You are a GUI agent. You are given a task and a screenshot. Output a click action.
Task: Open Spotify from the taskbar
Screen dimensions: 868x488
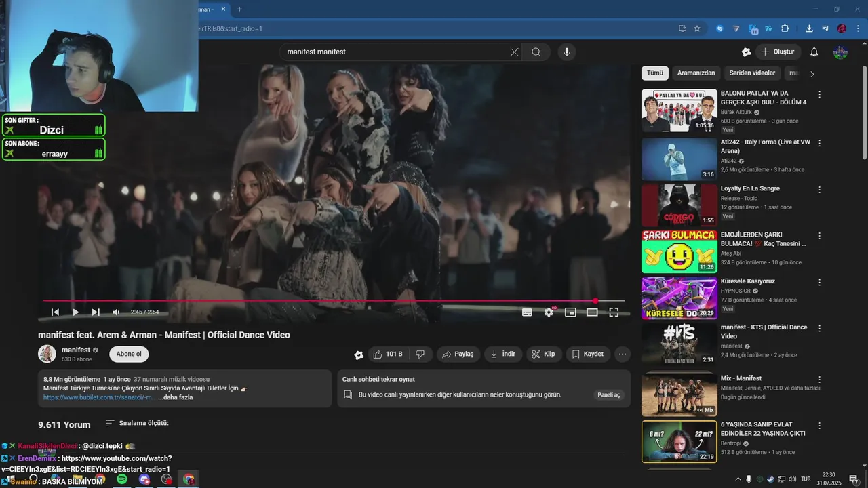pos(122,479)
